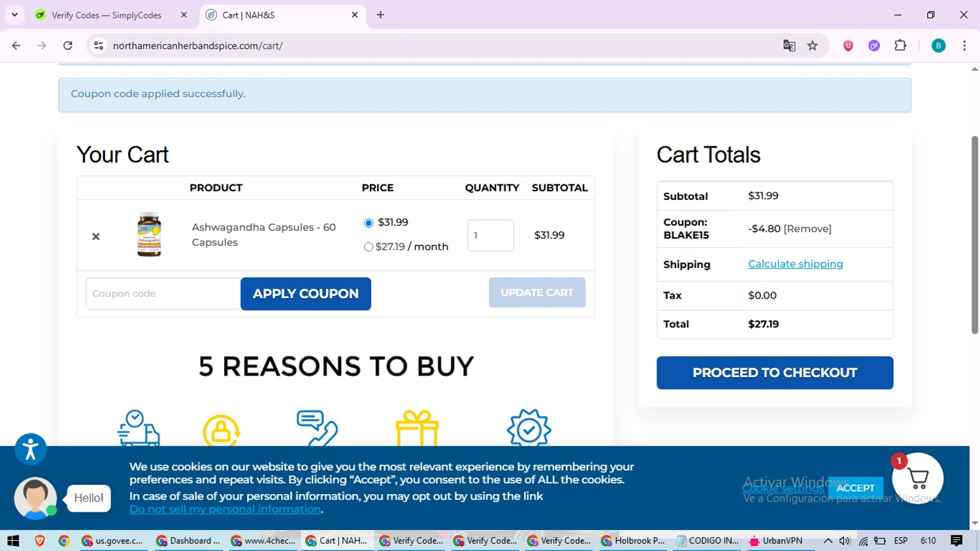980x551 pixels.
Task: Open CODIGO IN... notepad from taskbar
Action: click(x=708, y=541)
